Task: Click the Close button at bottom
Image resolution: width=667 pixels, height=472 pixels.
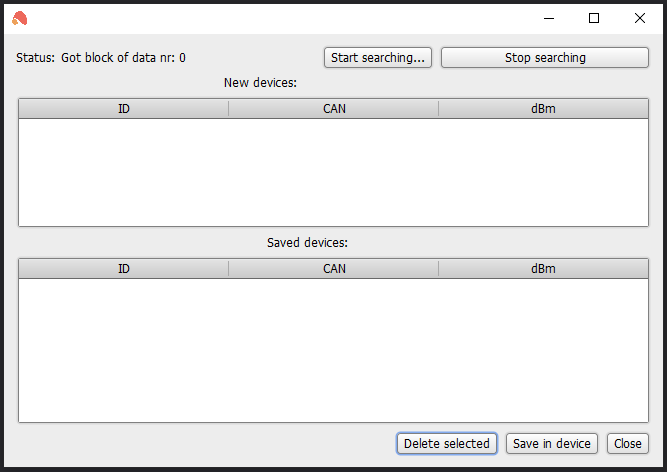Action: pos(627,444)
